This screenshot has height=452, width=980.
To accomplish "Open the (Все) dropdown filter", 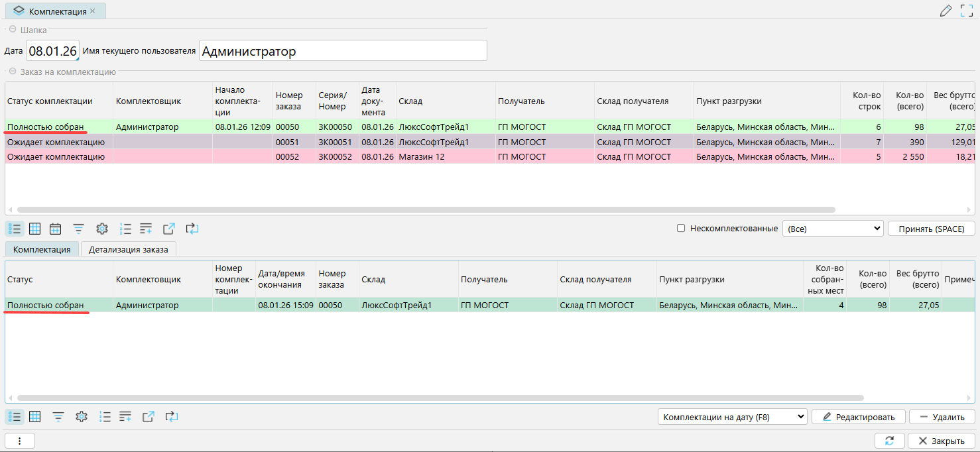I will click(833, 229).
